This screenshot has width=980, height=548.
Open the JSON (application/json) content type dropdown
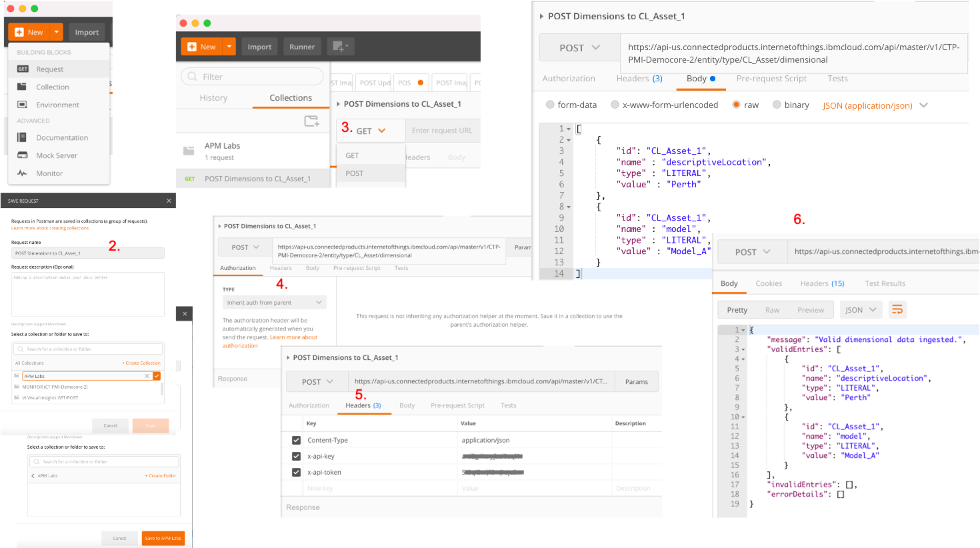pos(875,105)
